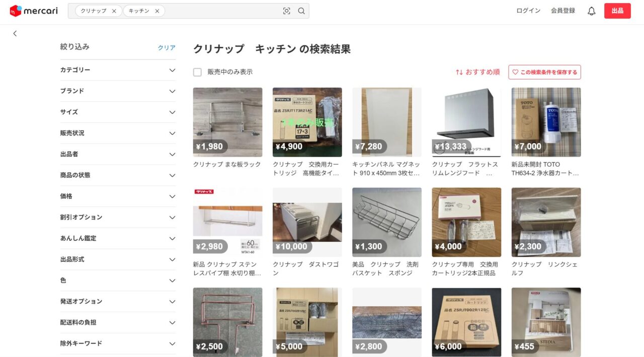This screenshot has height=357, width=644.
Task: Open the ¥2,800 mesh basket listing
Action: coord(387,322)
